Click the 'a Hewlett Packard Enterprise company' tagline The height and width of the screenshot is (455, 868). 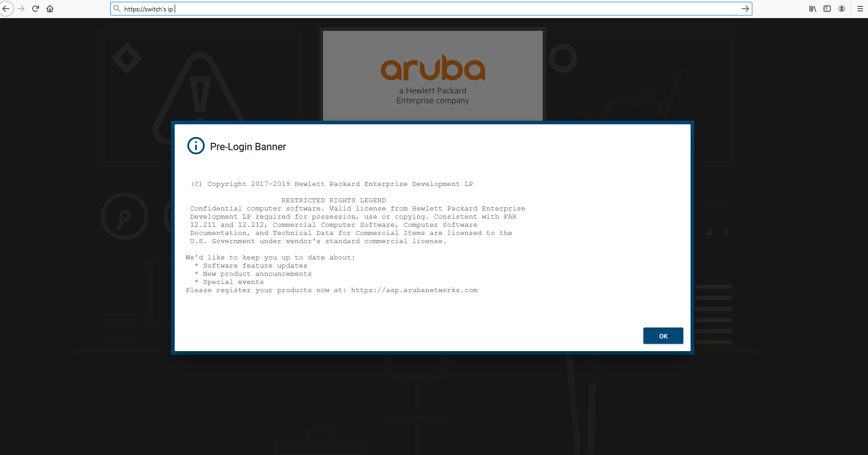(433, 96)
